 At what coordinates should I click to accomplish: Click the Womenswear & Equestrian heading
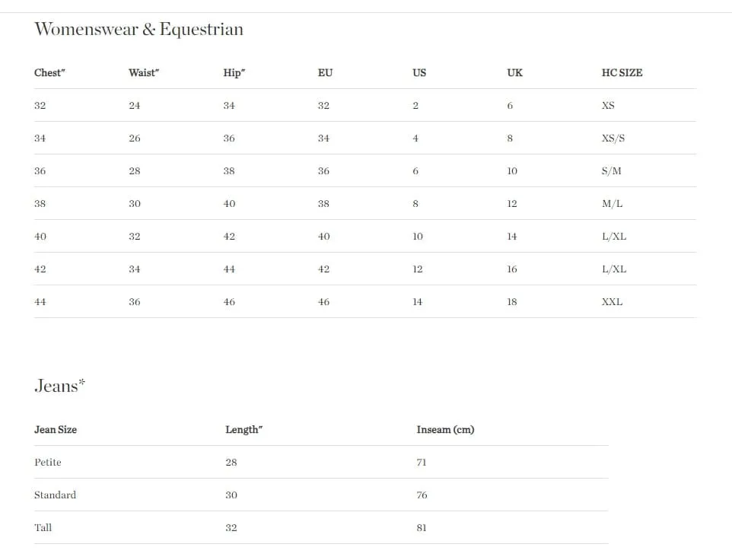138,30
